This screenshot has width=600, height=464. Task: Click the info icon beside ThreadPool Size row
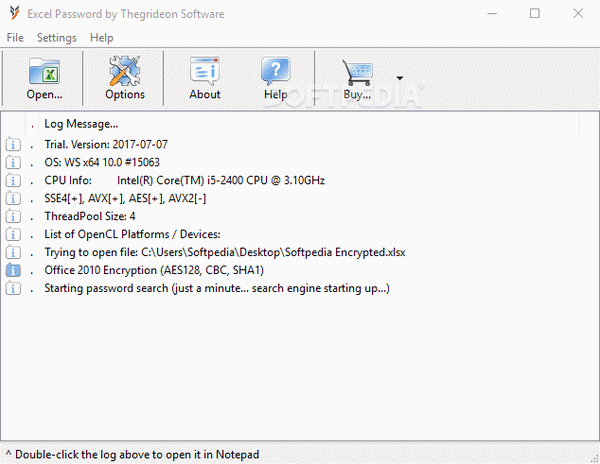click(13, 217)
